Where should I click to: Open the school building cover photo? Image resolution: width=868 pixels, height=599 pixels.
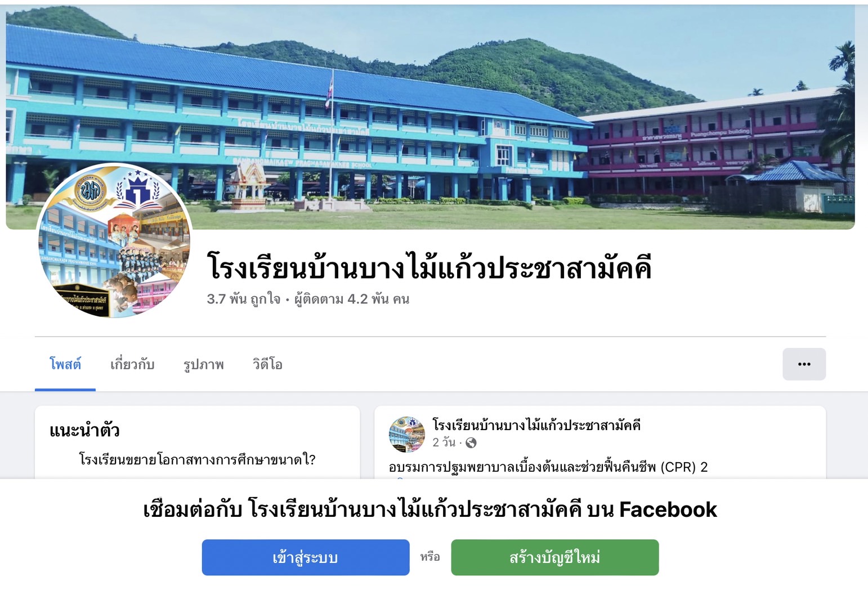coord(430,117)
